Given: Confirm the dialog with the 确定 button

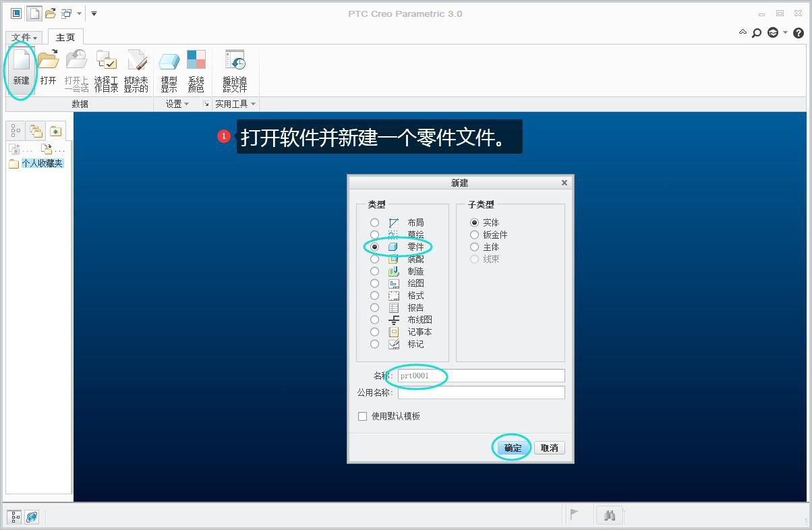Looking at the screenshot, I should (513, 448).
